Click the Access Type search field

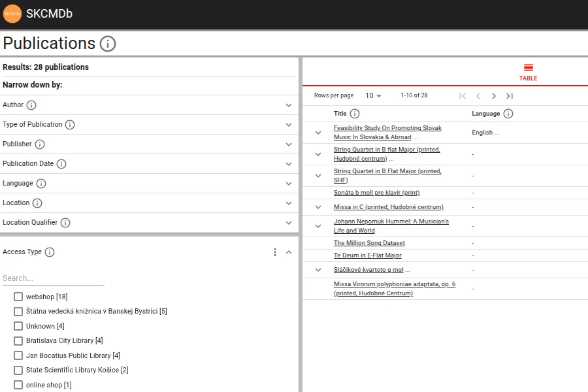point(54,278)
